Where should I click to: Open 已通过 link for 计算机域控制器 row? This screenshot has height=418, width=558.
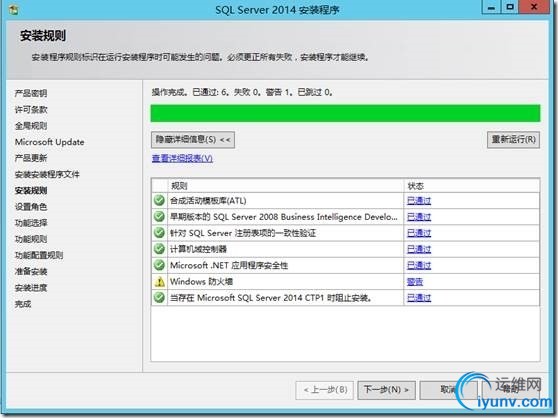[x=419, y=249]
